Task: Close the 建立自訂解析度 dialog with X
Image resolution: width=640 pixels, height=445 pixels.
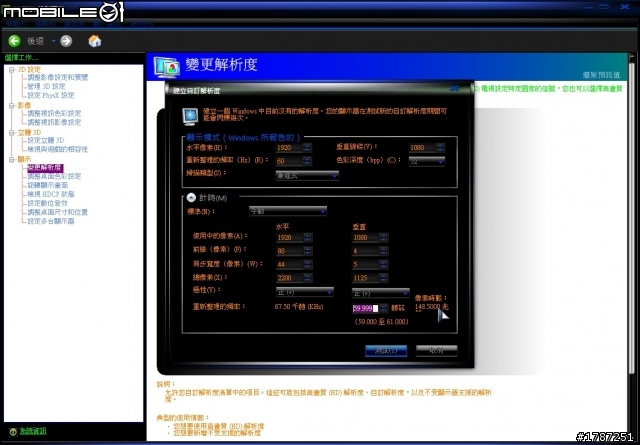Action: tap(454, 89)
